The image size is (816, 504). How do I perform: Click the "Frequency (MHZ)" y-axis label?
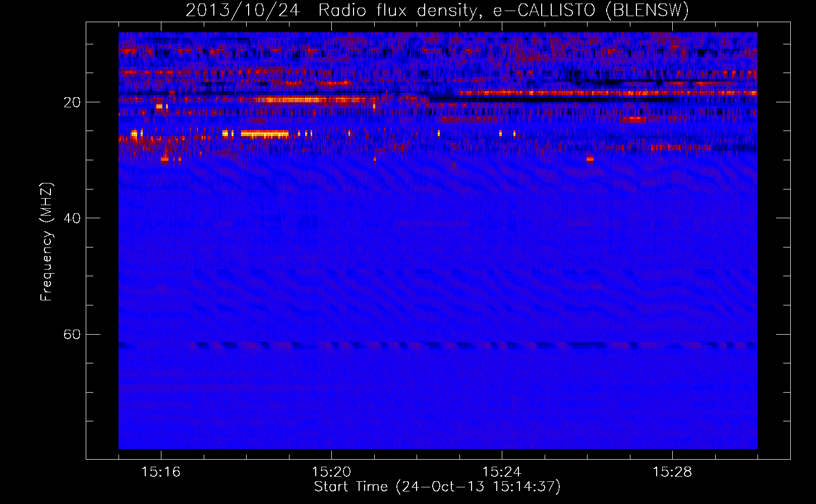[46, 242]
